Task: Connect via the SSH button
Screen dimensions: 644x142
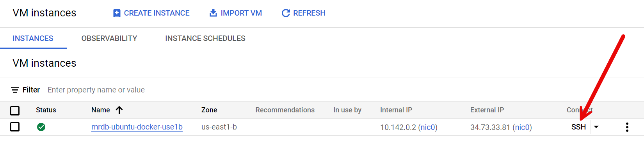Action: [578, 127]
